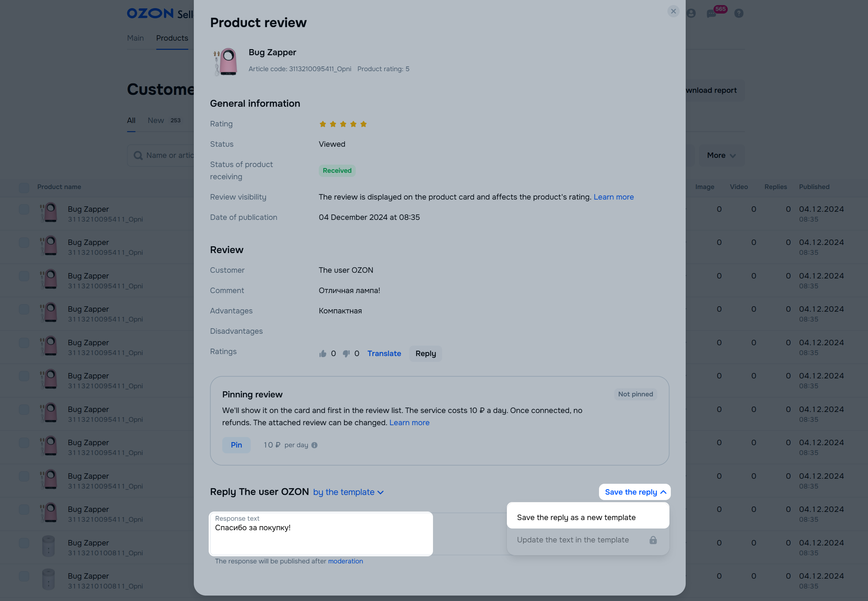Open the help question mark icon
Image resolution: width=868 pixels, height=601 pixels.
pyautogui.click(x=739, y=14)
